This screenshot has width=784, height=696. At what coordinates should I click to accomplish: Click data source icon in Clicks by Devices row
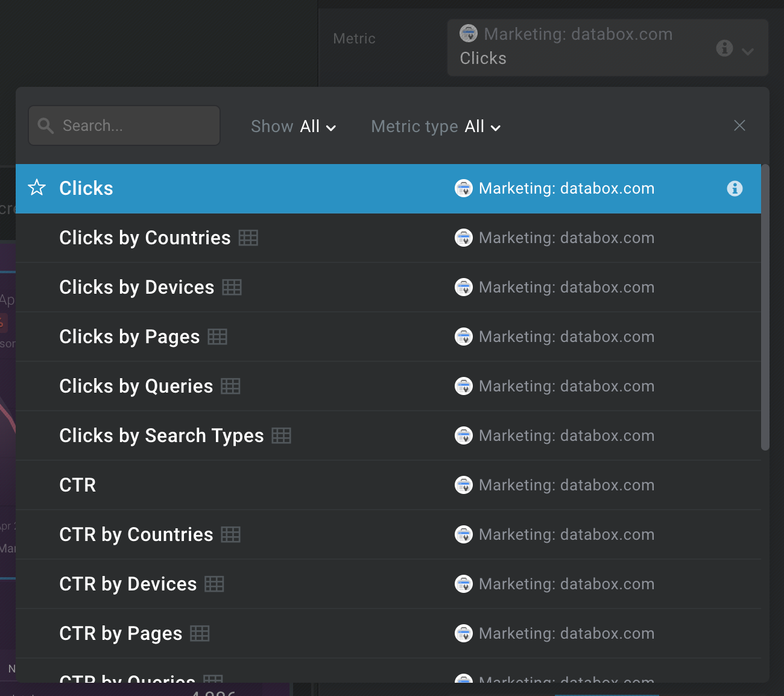[x=464, y=288]
